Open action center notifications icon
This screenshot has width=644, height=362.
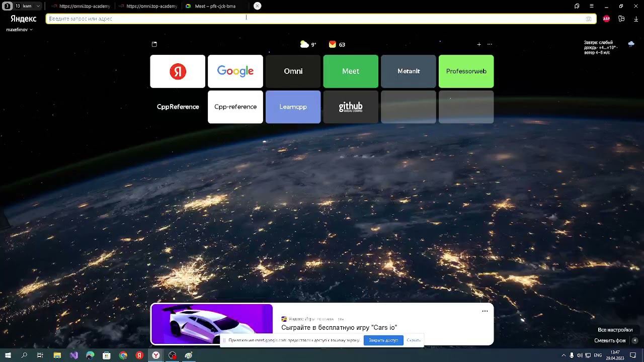pos(633,355)
